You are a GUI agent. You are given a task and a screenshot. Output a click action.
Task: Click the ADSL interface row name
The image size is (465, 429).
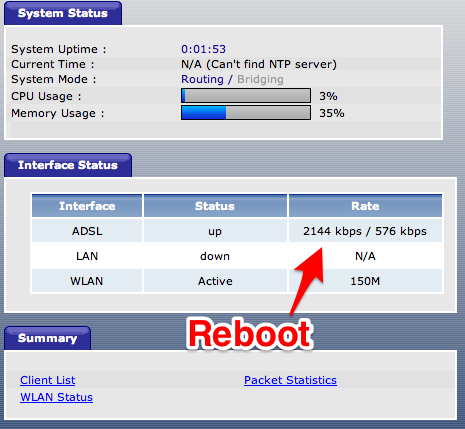click(x=87, y=231)
